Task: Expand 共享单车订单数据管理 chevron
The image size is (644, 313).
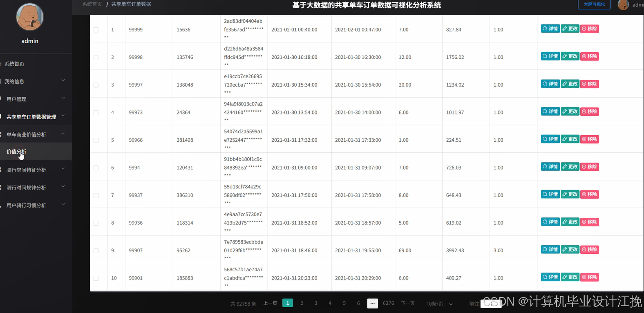Action: pos(63,116)
